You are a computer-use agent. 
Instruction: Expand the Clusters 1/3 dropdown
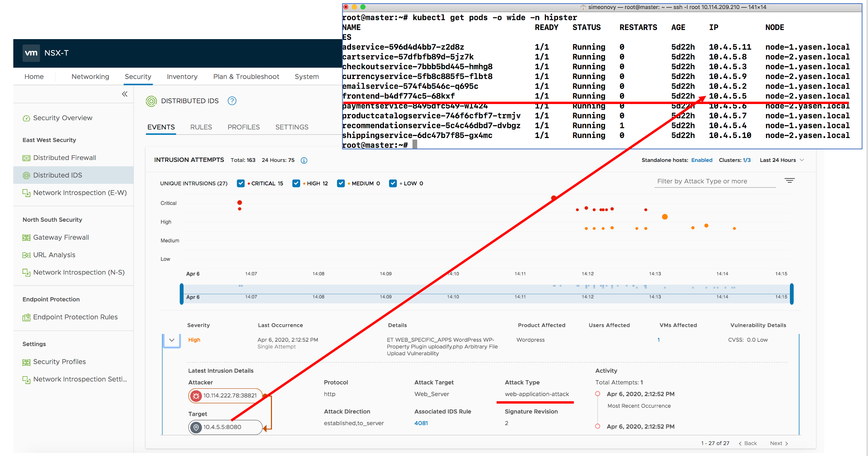[744, 160]
